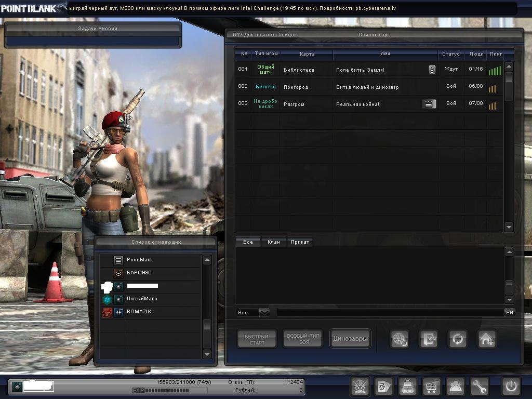Viewport: 532px width, 399px height.
Task: Switch to the Приват chat tab
Action: click(300, 242)
